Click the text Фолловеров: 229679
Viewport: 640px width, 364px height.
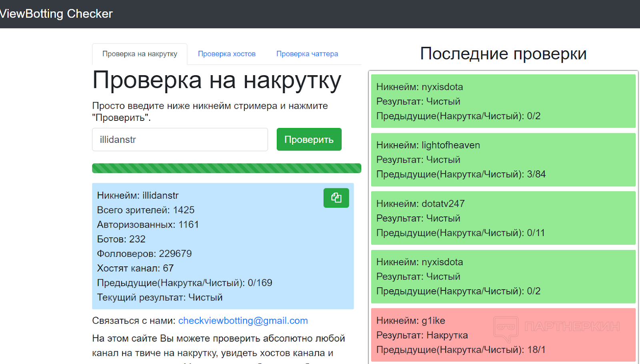click(144, 254)
